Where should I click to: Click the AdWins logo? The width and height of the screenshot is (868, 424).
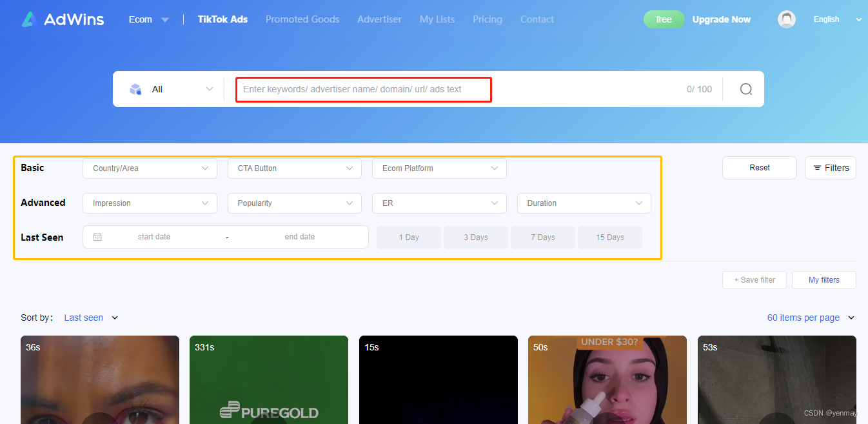coord(63,19)
